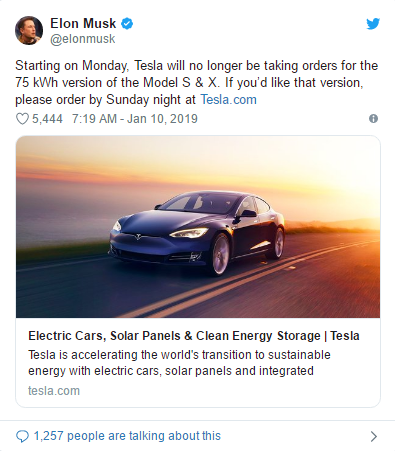The height and width of the screenshot is (451, 395).
Task: Click the Twitter bird logo icon
Action: click(373, 24)
